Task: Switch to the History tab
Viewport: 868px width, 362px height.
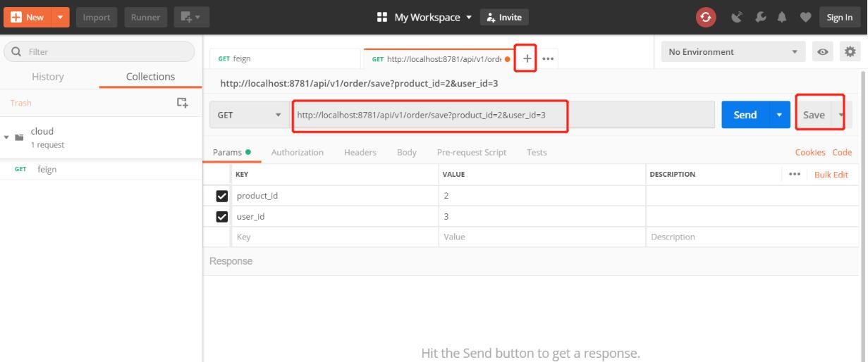Action: 48,76
